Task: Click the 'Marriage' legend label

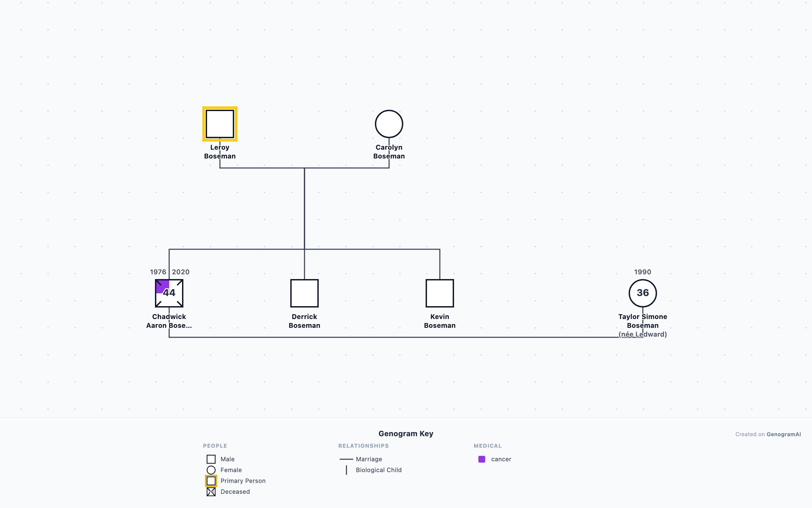Action: click(x=369, y=459)
